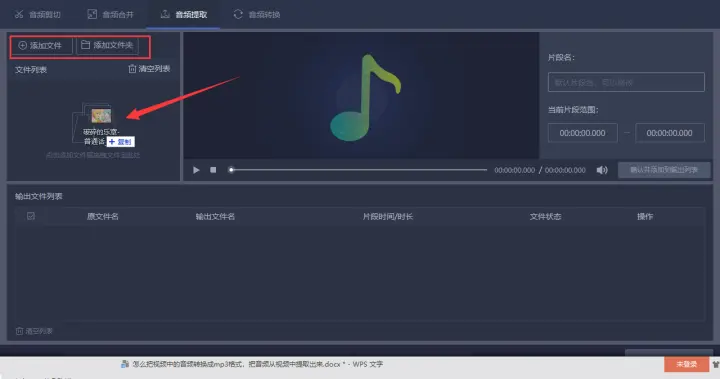Image resolution: width=720 pixels, height=379 pixels.
Task: Toggle the select-all checkbox in output table header
Action: (x=31, y=216)
